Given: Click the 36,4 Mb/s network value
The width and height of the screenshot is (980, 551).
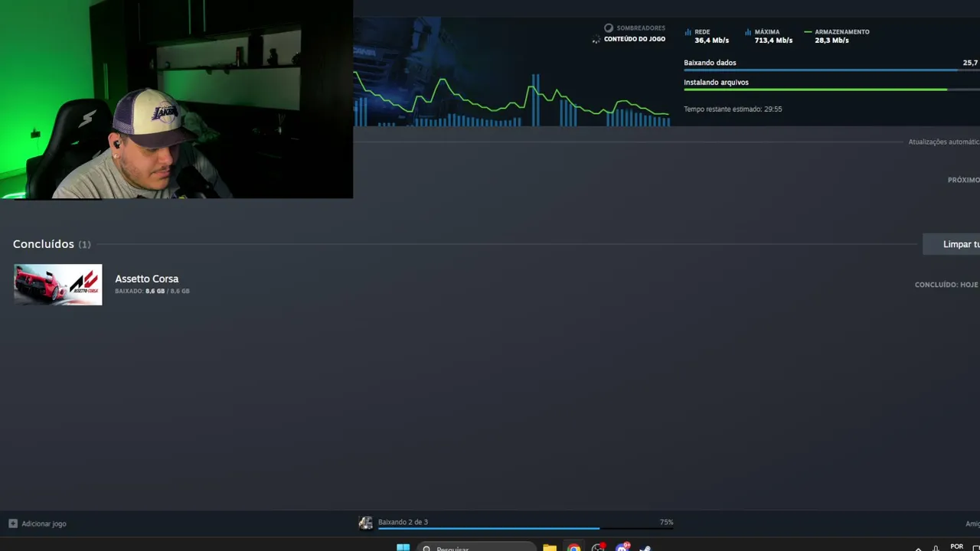Looking at the screenshot, I should (711, 41).
